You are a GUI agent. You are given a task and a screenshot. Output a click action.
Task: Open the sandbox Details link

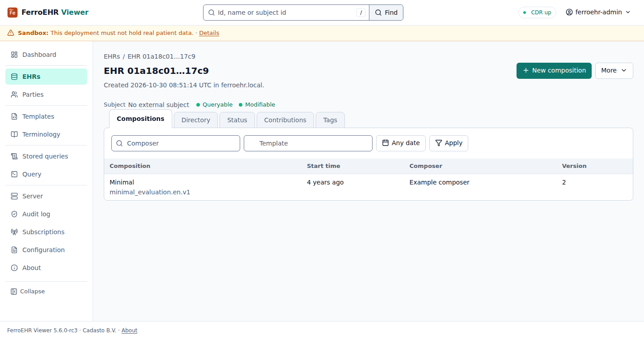(x=209, y=33)
